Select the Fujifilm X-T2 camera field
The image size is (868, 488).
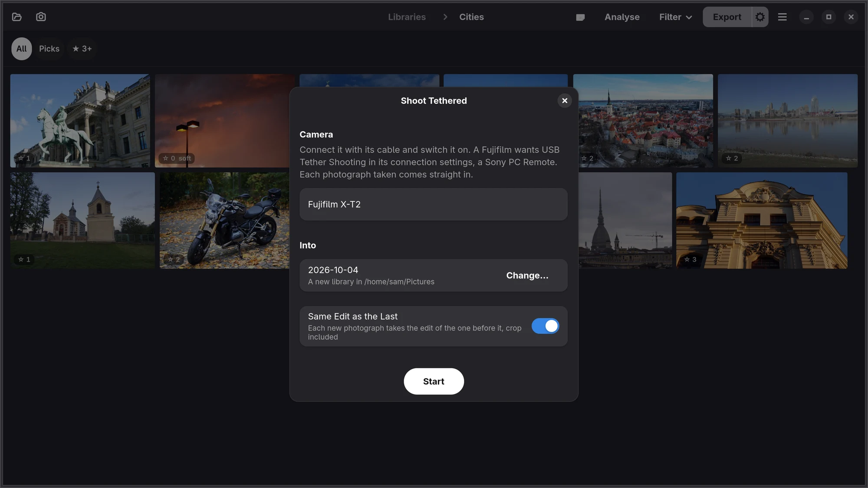434,204
